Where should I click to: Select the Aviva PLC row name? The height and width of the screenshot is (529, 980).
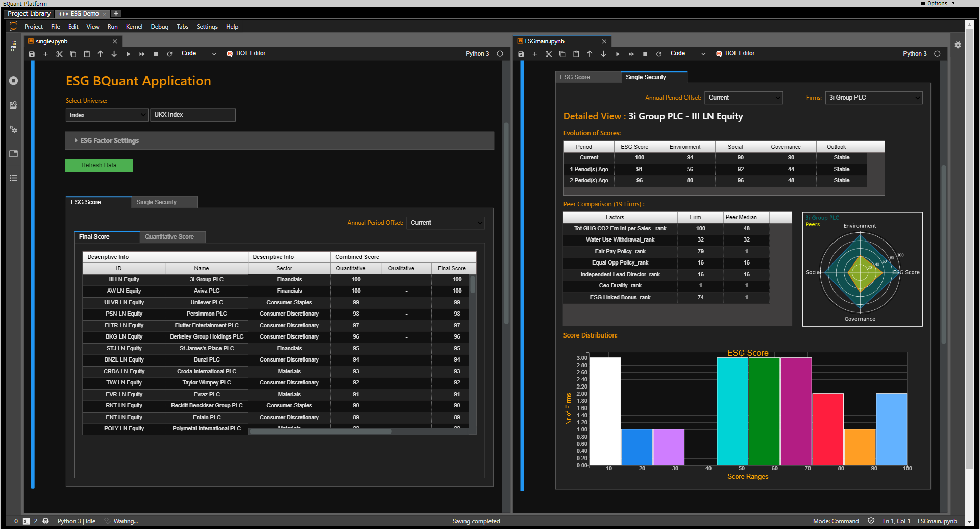tap(207, 291)
